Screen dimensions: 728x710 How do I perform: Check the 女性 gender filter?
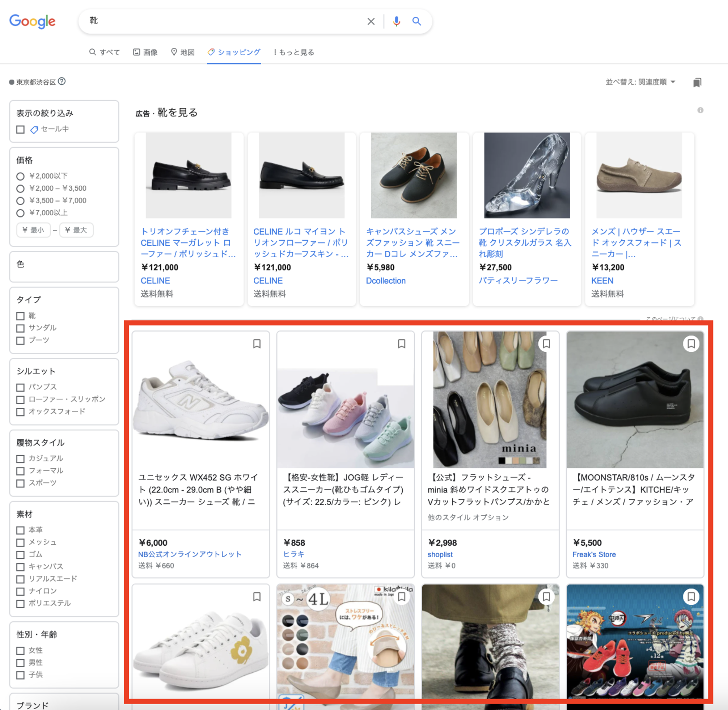pyautogui.click(x=20, y=651)
